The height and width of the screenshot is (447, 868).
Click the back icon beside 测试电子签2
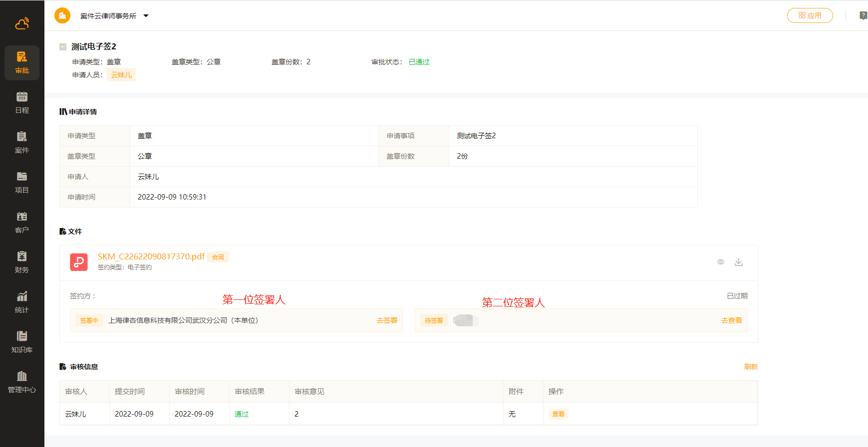click(x=63, y=47)
